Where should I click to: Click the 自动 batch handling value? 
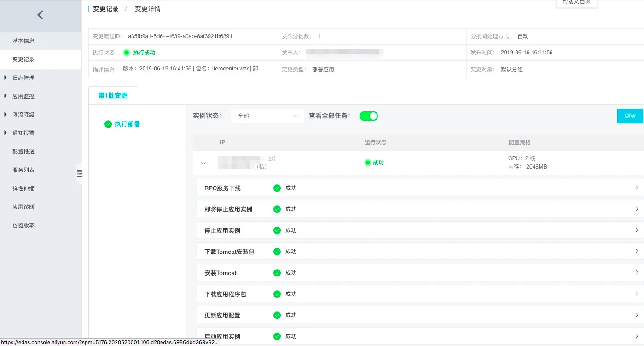tap(523, 36)
